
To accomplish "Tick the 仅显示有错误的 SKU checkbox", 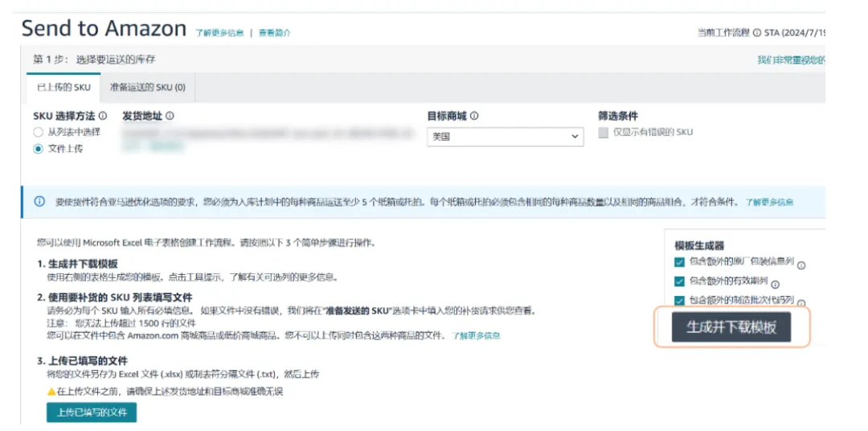I will (x=604, y=133).
